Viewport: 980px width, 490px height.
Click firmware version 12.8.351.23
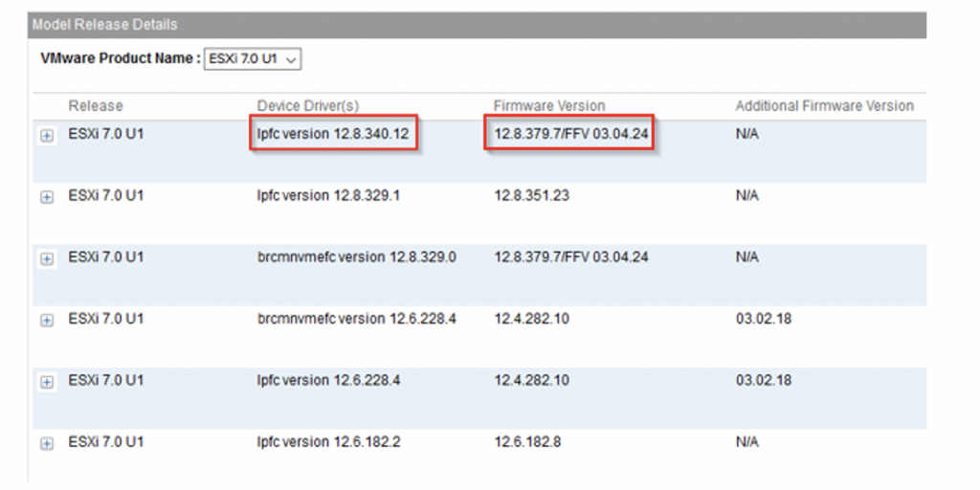531,195
